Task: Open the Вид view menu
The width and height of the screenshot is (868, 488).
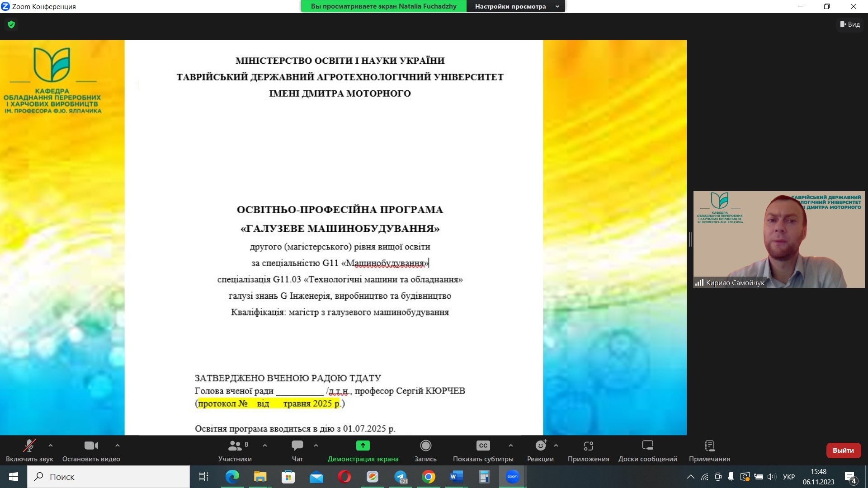Action: (x=850, y=24)
